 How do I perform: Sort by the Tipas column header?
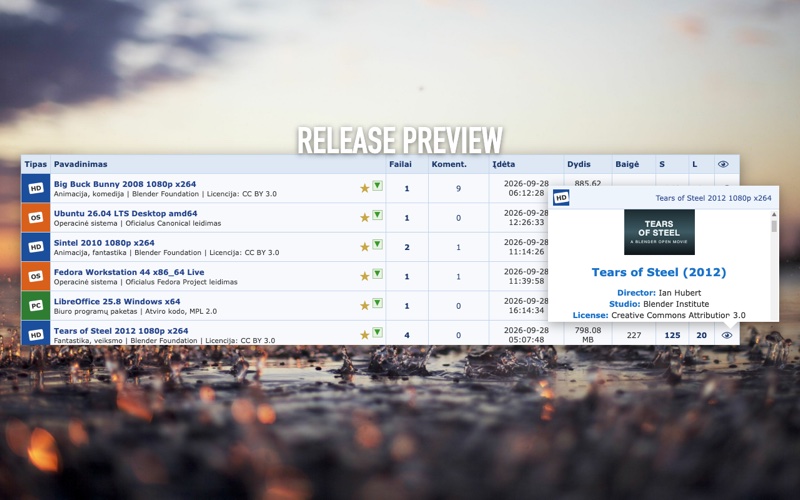[36, 164]
